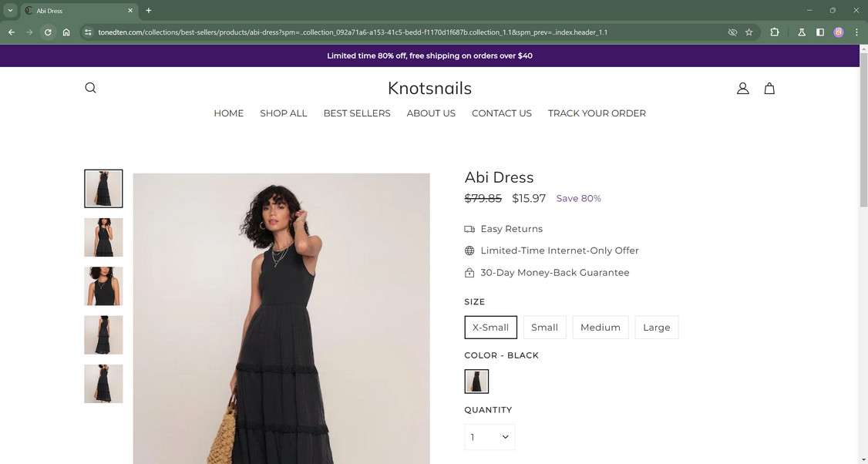
Task: Select the Small size option
Action: [544, 327]
